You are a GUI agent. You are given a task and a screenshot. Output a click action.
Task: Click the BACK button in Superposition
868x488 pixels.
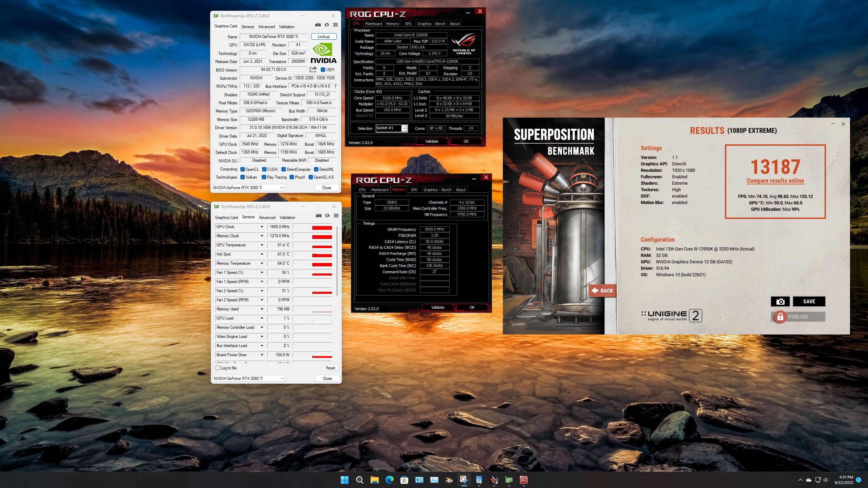pyautogui.click(x=603, y=290)
